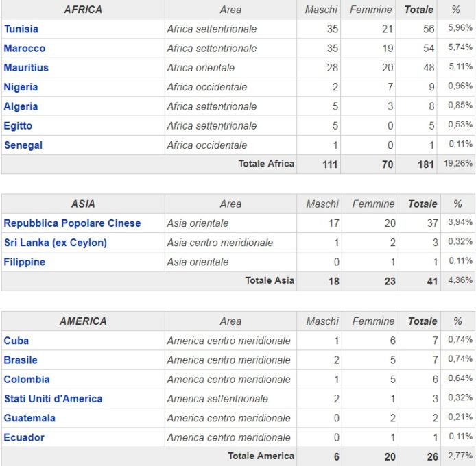Click the Totale Africa row label
476x466 pixels.
click(266, 164)
